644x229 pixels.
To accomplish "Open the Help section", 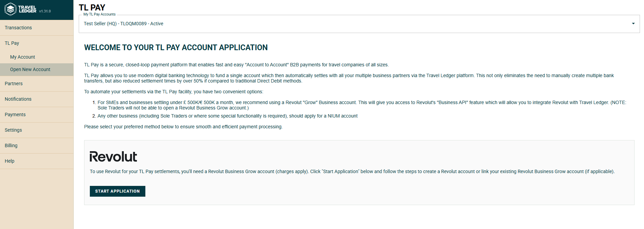I will pos(10,161).
